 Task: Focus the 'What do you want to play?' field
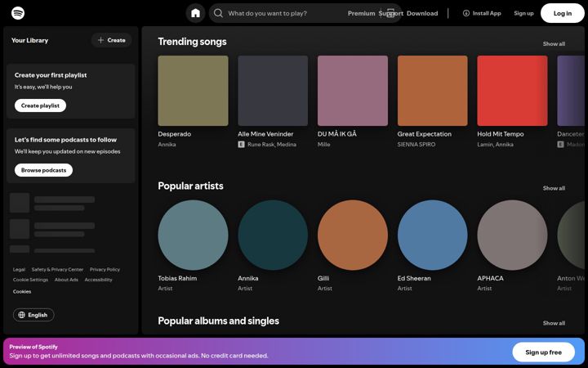(305, 13)
